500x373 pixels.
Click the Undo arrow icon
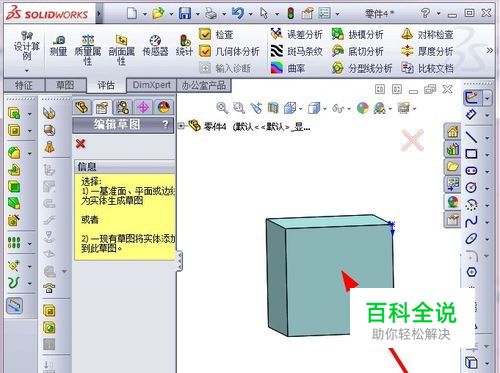[238, 13]
